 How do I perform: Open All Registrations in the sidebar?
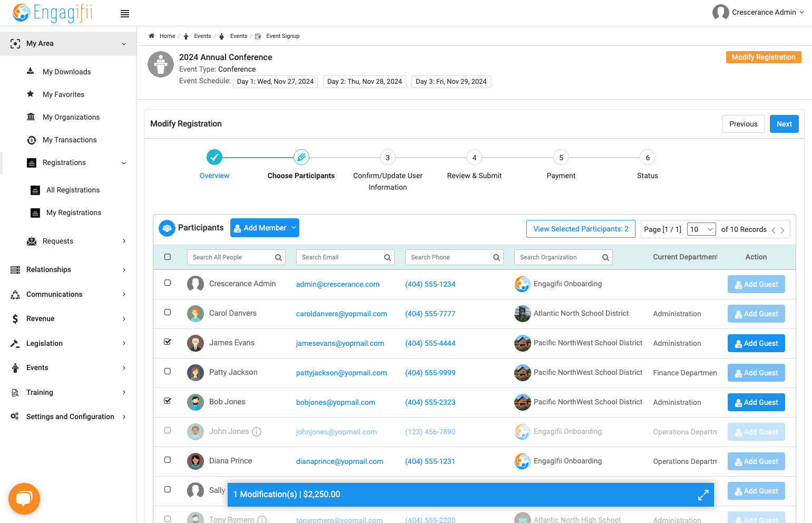point(73,190)
